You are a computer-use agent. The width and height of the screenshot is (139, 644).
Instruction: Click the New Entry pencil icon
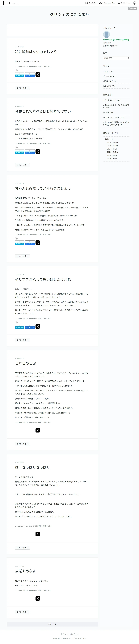pos(87,3)
